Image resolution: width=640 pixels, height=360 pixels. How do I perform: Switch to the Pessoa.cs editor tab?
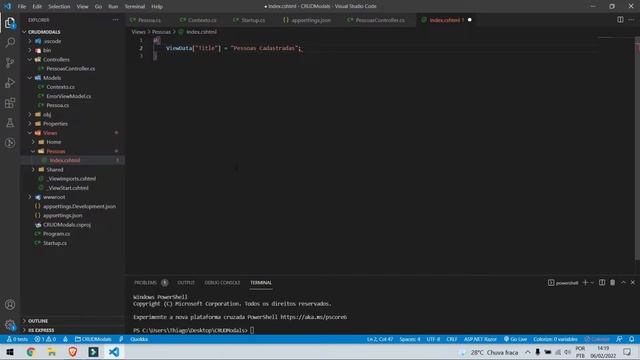(149, 20)
